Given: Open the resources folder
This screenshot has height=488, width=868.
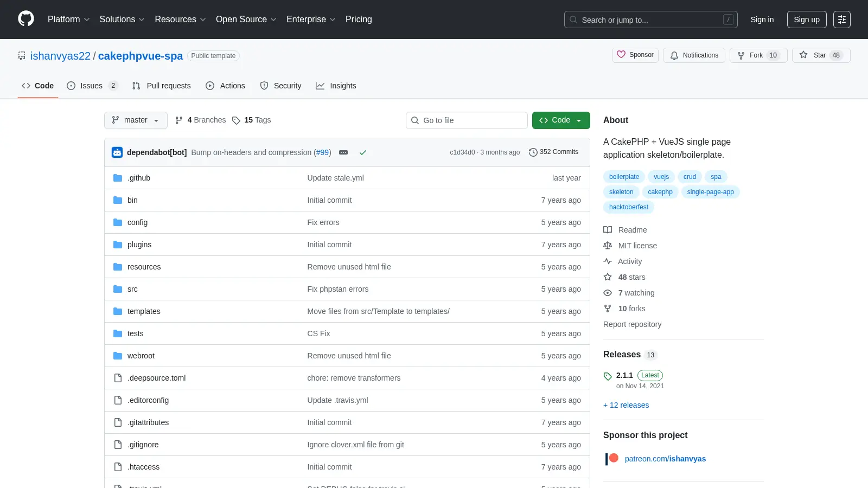Looking at the screenshot, I should (x=144, y=267).
